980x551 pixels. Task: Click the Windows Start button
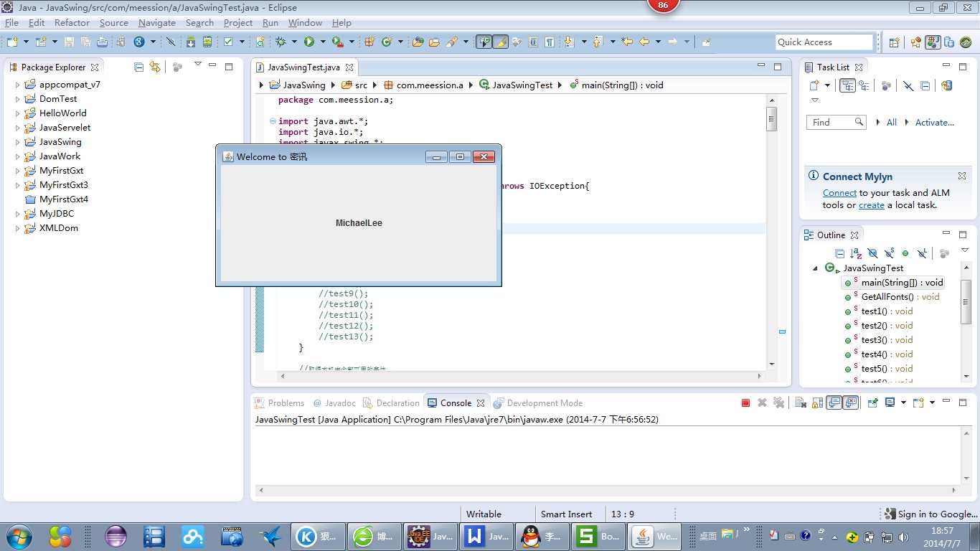click(x=19, y=536)
